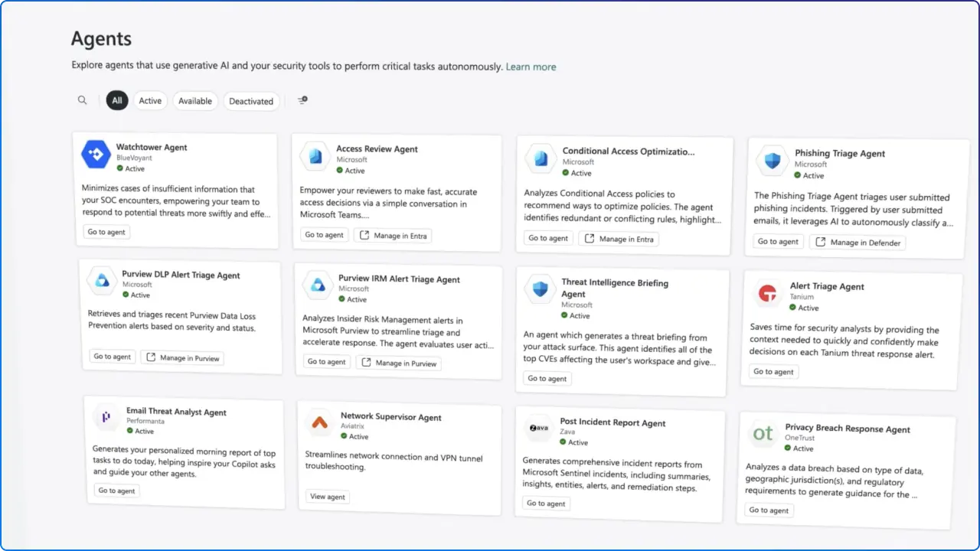Open the sort and filter options control
The height and width of the screenshot is (551, 980).
302,100
